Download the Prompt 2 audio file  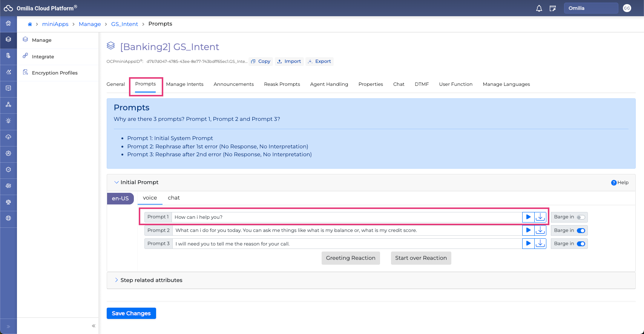click(x=540, y=230)
